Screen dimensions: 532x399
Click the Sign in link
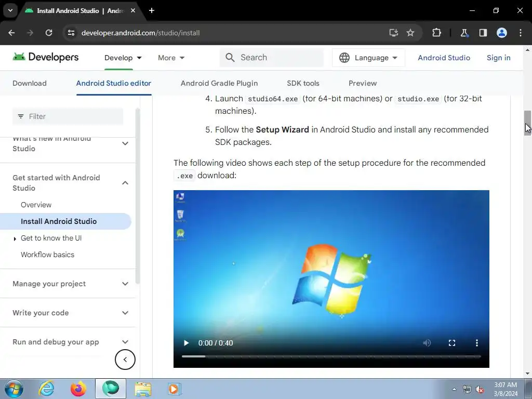[498, 58]
